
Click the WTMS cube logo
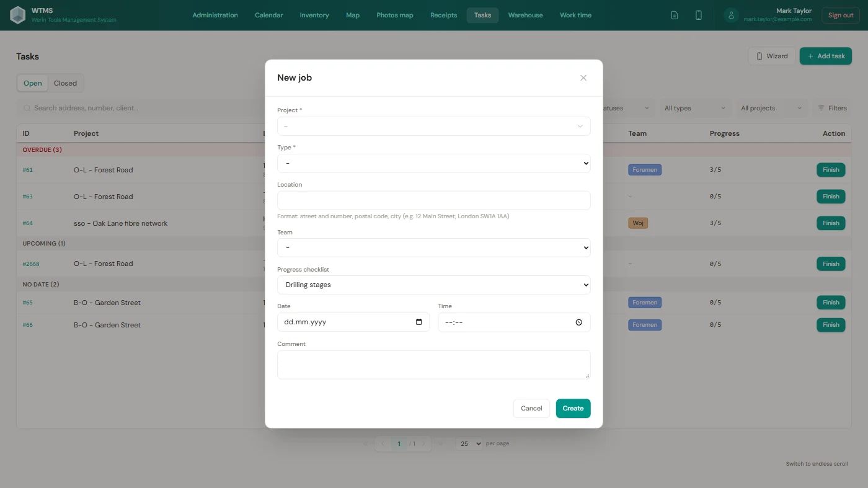click(x=18, y=15)
